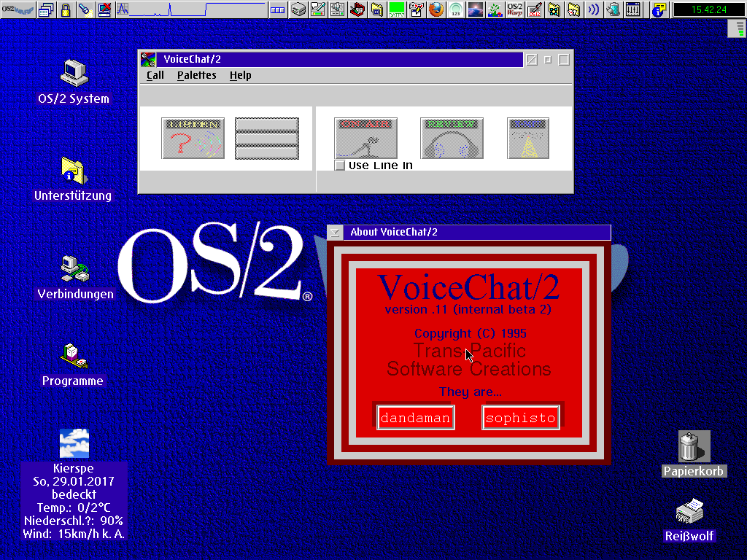Click the XMIT transmit tower button
This screenshot has width=747, height=560.
(x=528, y=138)
